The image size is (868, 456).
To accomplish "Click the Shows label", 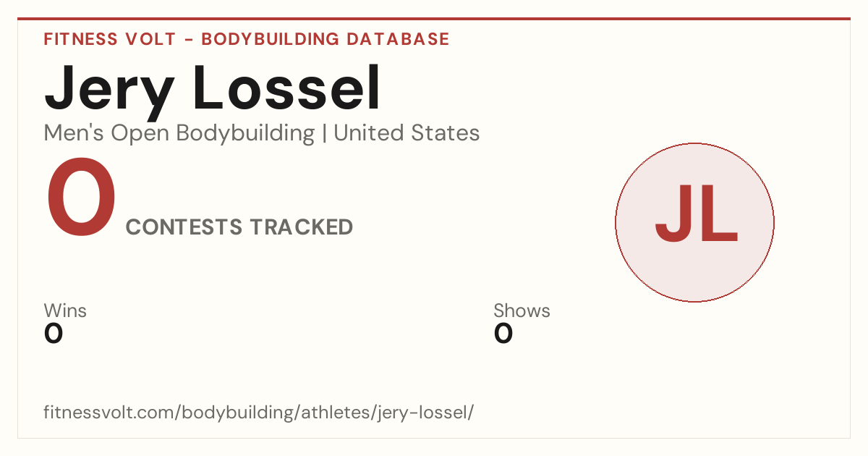I will [522, 311].
